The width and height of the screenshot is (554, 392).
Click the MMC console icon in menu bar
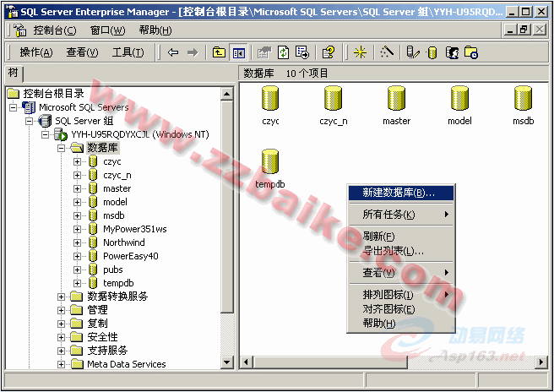click(x=19, y=30)
